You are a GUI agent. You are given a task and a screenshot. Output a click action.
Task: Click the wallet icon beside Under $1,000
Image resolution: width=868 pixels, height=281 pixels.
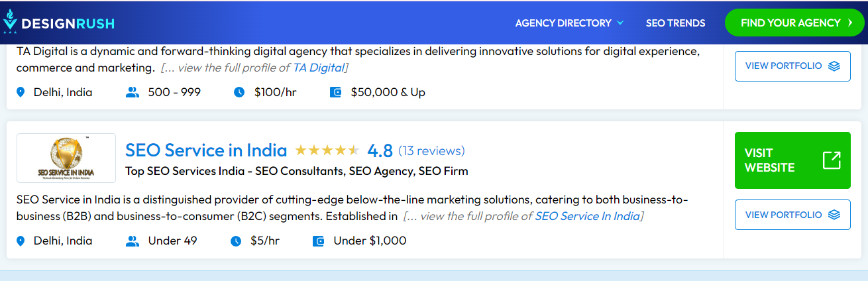pos(318,241)
